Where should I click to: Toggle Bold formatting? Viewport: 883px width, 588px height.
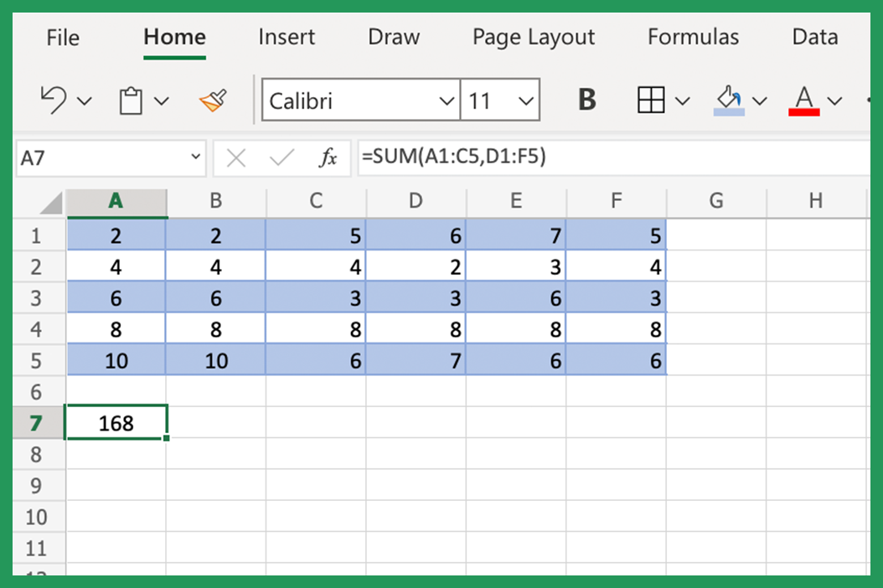click(586, 99)
